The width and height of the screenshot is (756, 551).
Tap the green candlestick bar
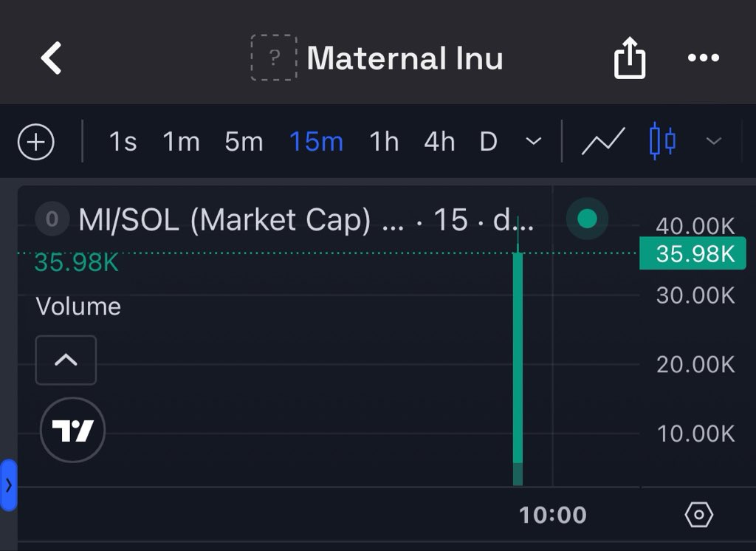pyautogui.click(x=518, y=357)
